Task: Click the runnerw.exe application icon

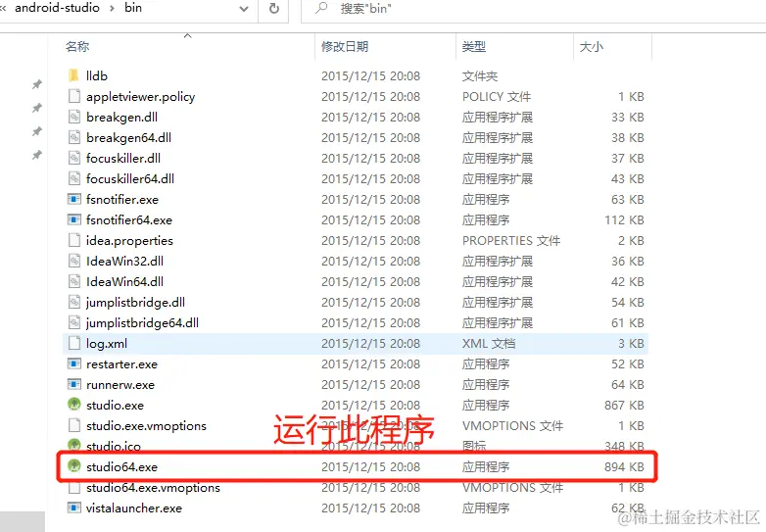Action: click(x=73, y=384)
